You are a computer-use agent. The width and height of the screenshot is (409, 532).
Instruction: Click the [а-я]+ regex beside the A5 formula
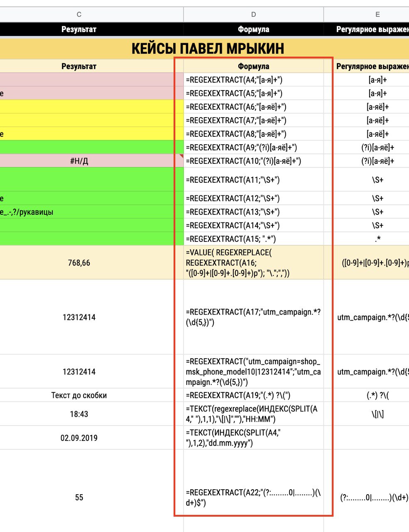366,93
